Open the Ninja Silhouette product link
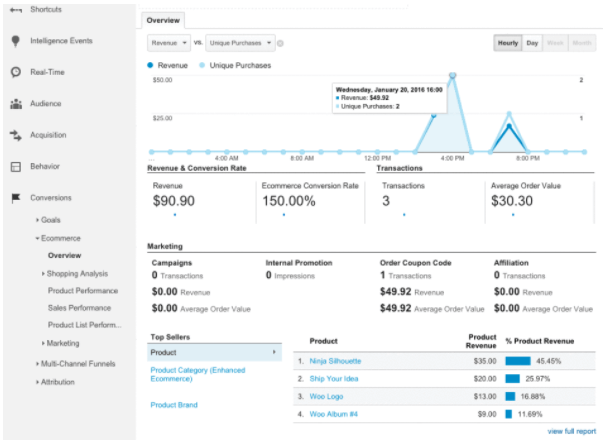Image resolution: width=606 pixels, height=442 pixels. pyautogui.click(x=335, y=360)
